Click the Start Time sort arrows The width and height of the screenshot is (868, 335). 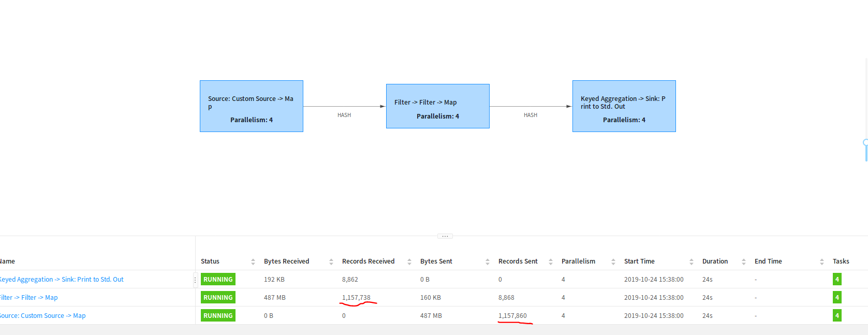point(692,262)
